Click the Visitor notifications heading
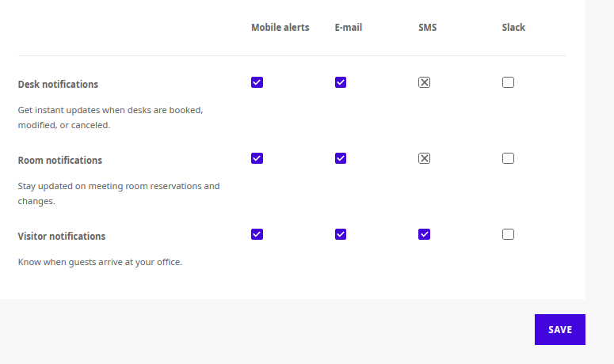 [62, 236]
